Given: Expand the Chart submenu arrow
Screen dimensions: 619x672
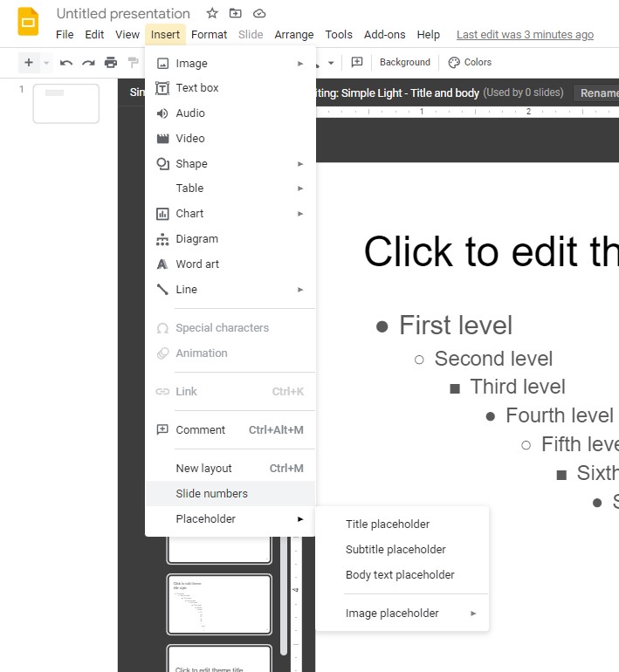Looking at the screenshot, I should pyautogui.click(x=300, y=214).
